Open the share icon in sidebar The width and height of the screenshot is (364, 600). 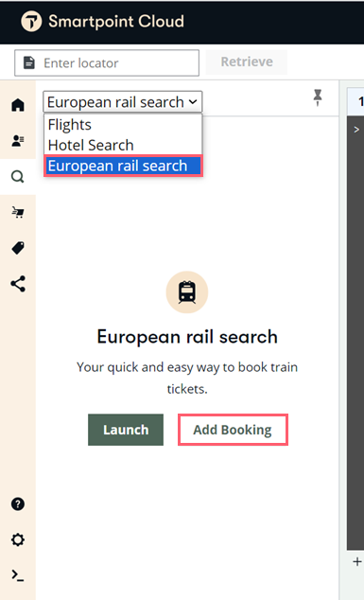18,284
